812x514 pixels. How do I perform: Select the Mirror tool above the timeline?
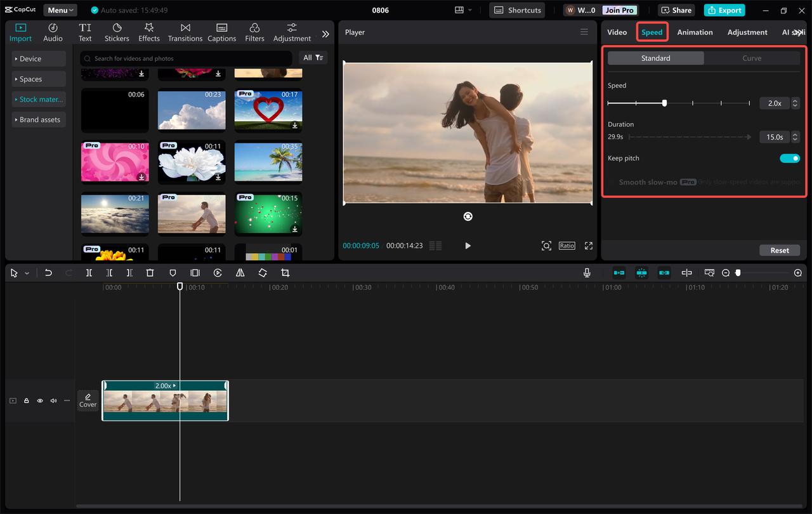240,272
